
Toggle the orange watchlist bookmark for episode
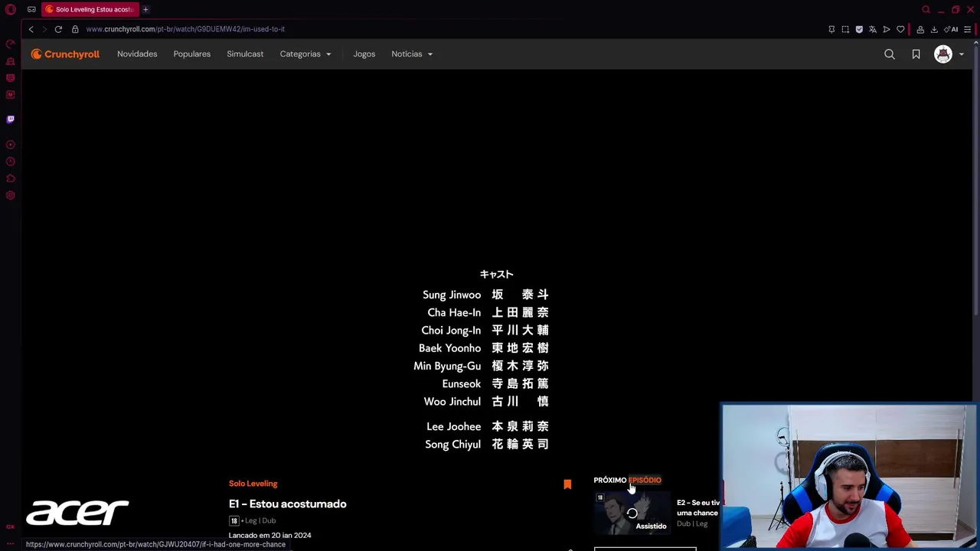567,484
